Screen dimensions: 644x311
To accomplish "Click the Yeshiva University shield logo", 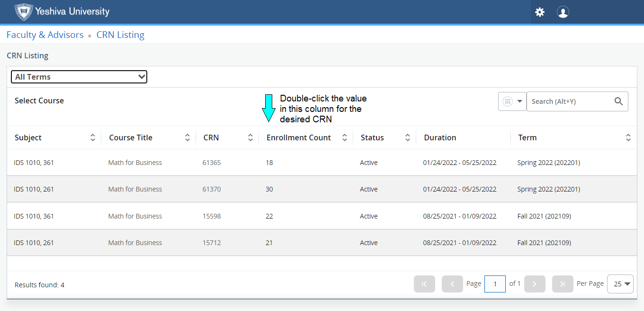I will (23, 12).
